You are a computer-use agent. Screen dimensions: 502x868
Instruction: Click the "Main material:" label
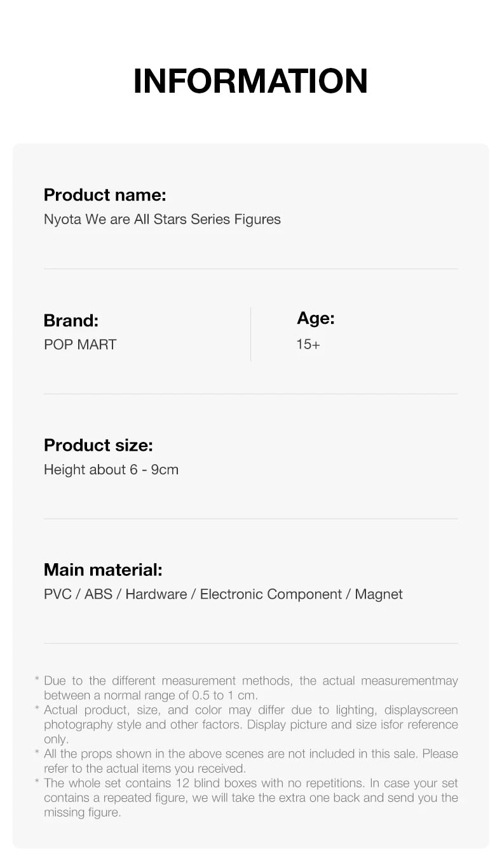pos(103,570)
